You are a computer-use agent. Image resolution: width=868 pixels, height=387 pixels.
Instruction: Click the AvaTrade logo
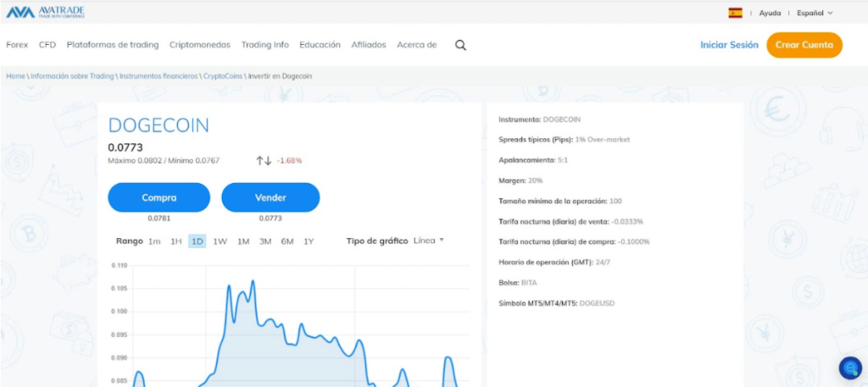point(46,12)
